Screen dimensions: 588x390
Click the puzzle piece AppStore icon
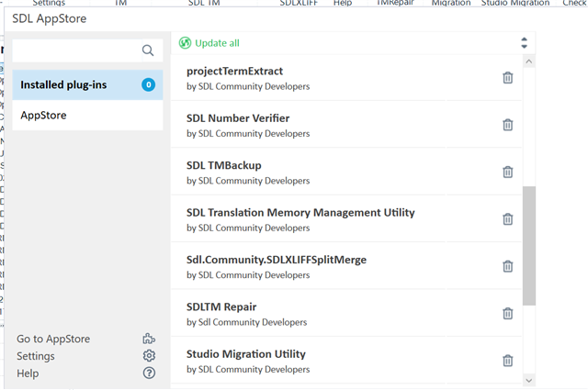pyautogui.click(x=149, y=339)
